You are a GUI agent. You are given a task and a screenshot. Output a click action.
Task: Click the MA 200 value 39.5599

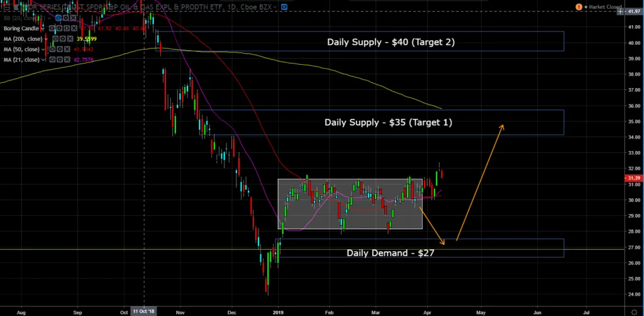point(87,38)
